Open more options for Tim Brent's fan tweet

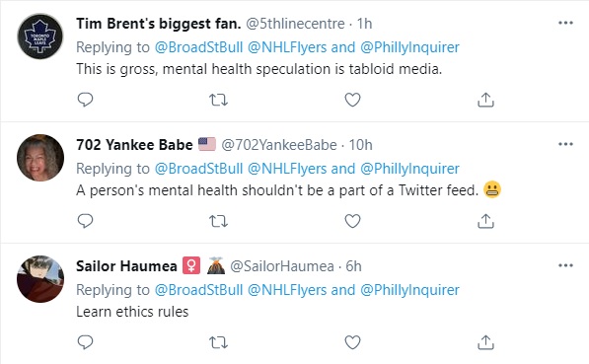click(x=565, y=23)
